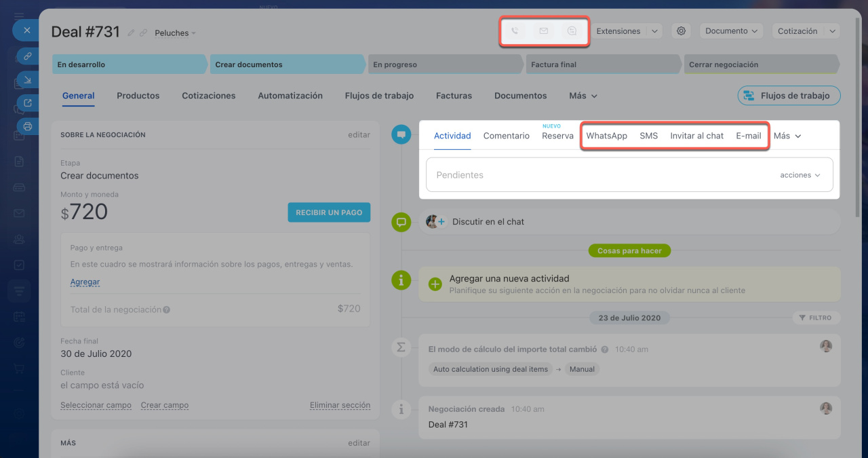
Task: Click the envelope email icon in header
Action: 543,31
